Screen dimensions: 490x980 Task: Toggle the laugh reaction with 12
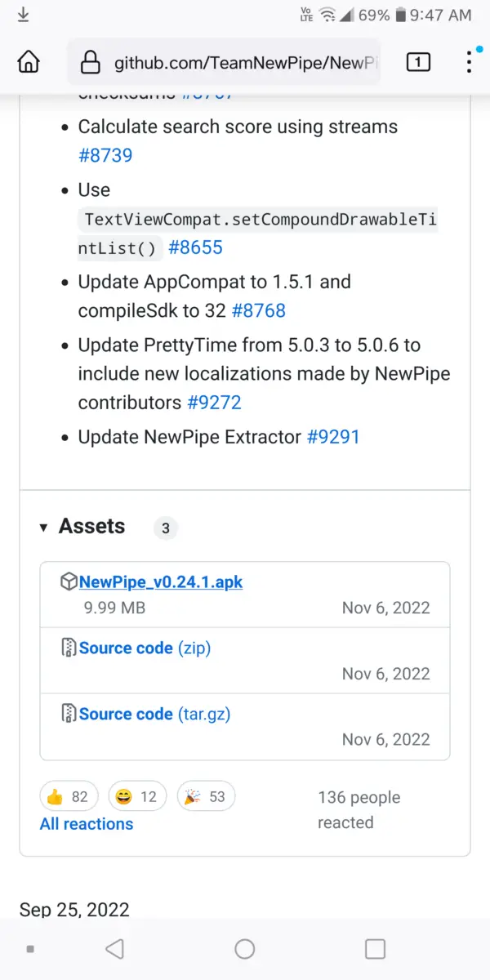pos(137,796)
